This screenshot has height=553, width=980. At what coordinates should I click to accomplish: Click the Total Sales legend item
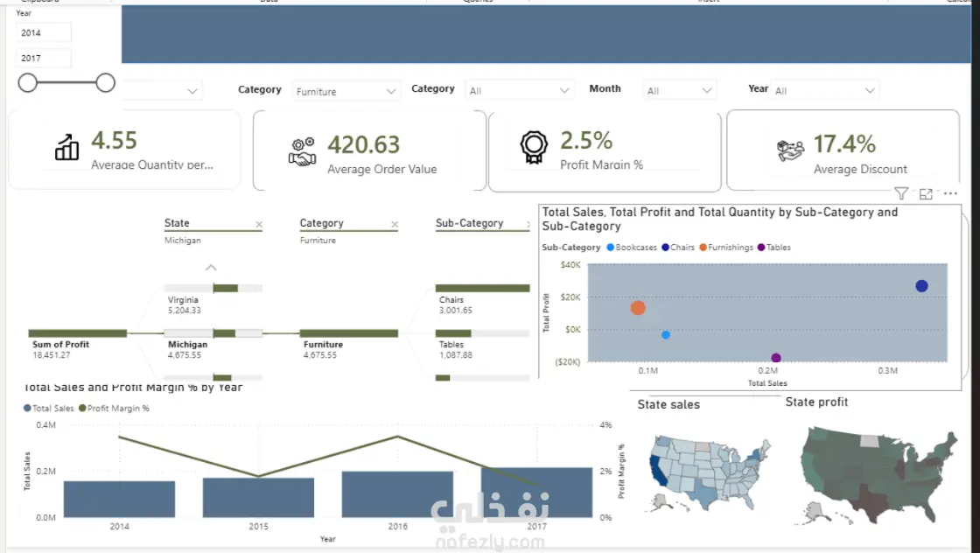click(x=49, y=408)
